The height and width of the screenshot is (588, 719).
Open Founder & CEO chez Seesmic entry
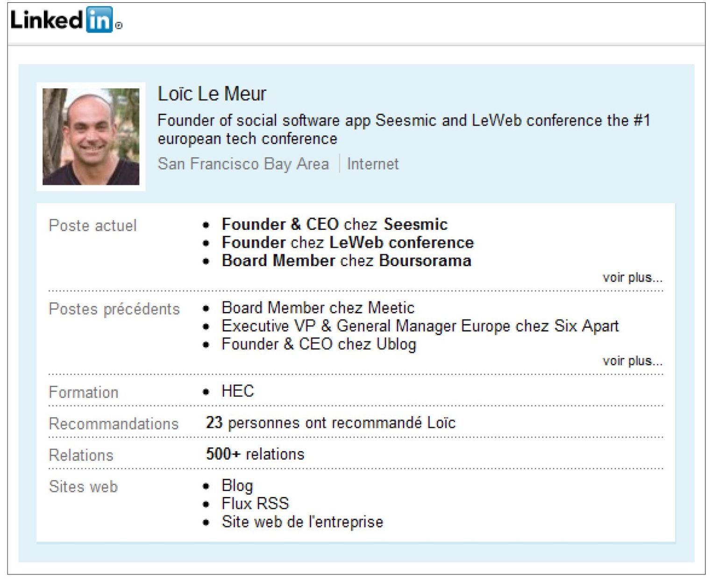[335, 224]
